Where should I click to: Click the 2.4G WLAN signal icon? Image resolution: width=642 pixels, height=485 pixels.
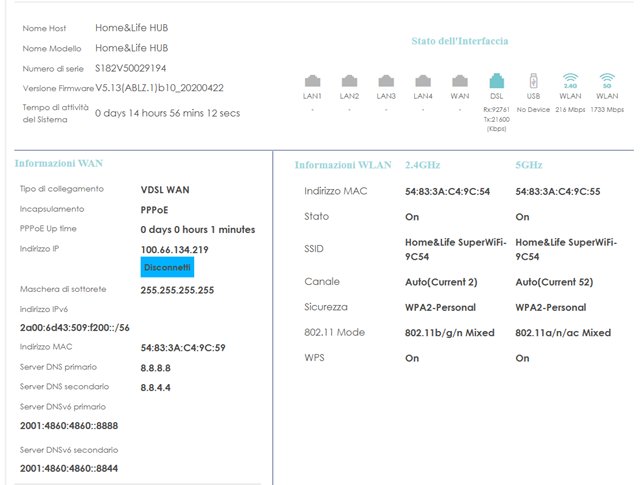(x=569, y=81)
